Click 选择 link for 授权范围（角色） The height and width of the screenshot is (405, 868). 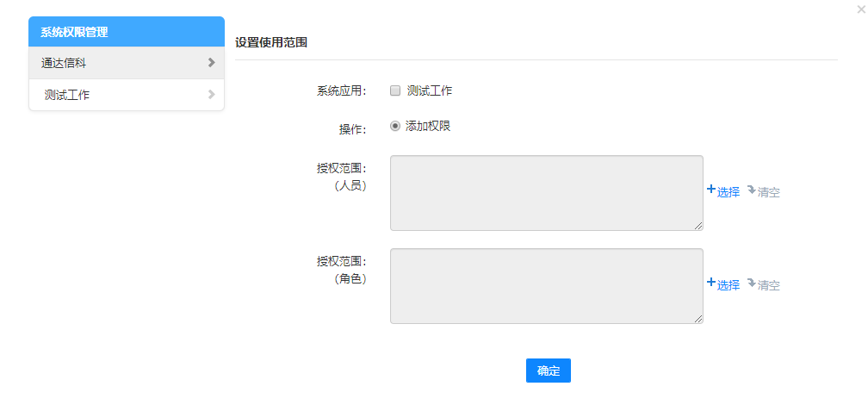tap(728, 285)
